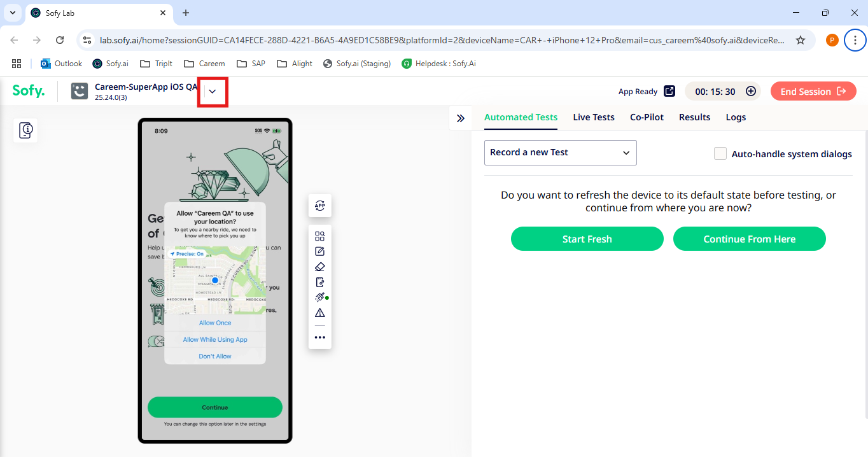Tap Allow Once in location dialog

pos(215,323)
